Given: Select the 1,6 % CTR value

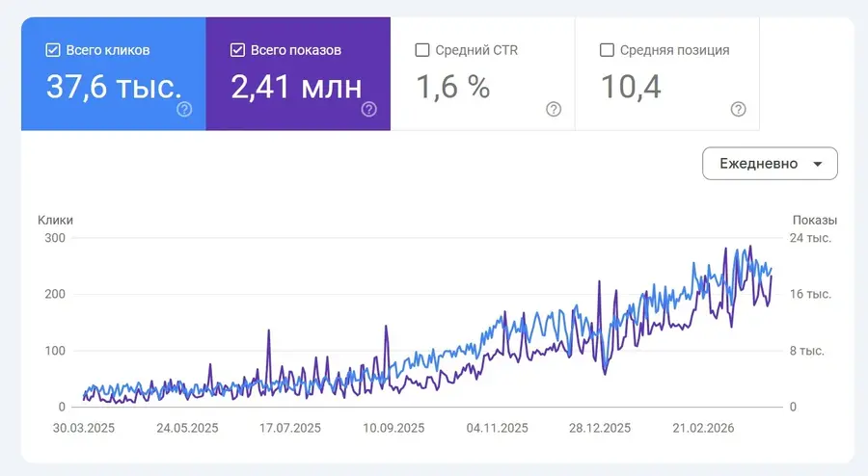Looking at the screenshot, I should point(453,88).
